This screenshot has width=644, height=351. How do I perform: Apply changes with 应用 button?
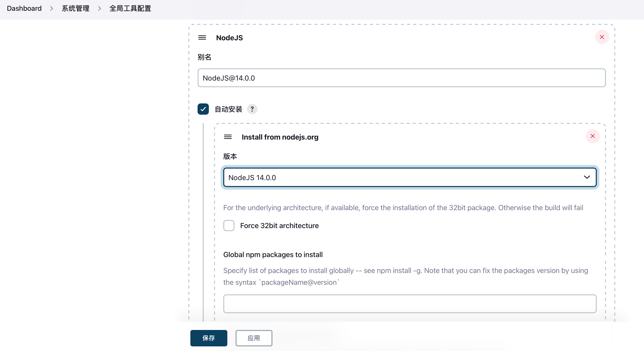[x=254, y=338]
